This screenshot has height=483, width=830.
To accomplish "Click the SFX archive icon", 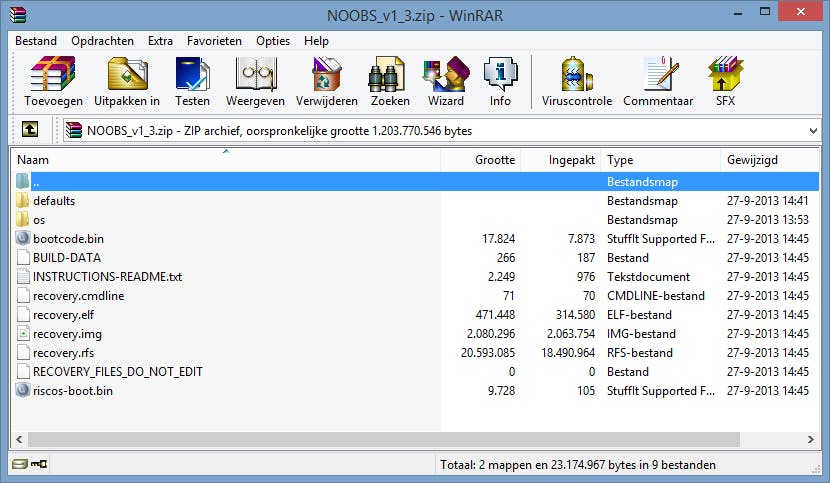I will [x=725, y=74].
